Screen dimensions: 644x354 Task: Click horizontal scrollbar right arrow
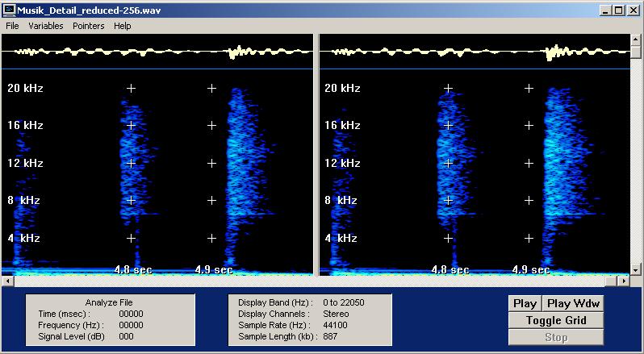coord(624,281)
